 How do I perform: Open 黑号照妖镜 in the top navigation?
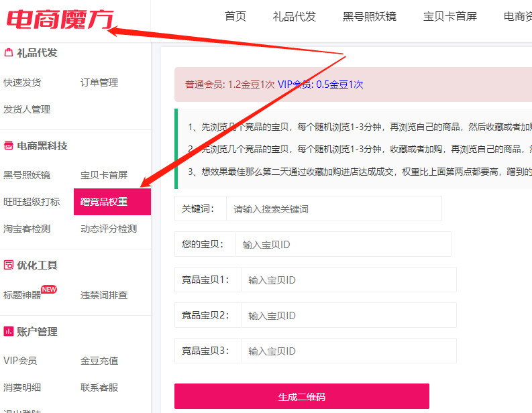[370, 16]
